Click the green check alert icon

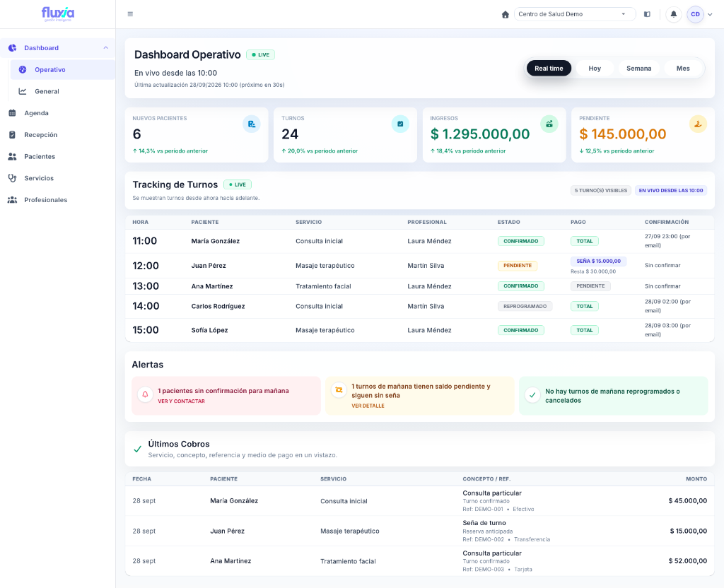tap(532, 395)
